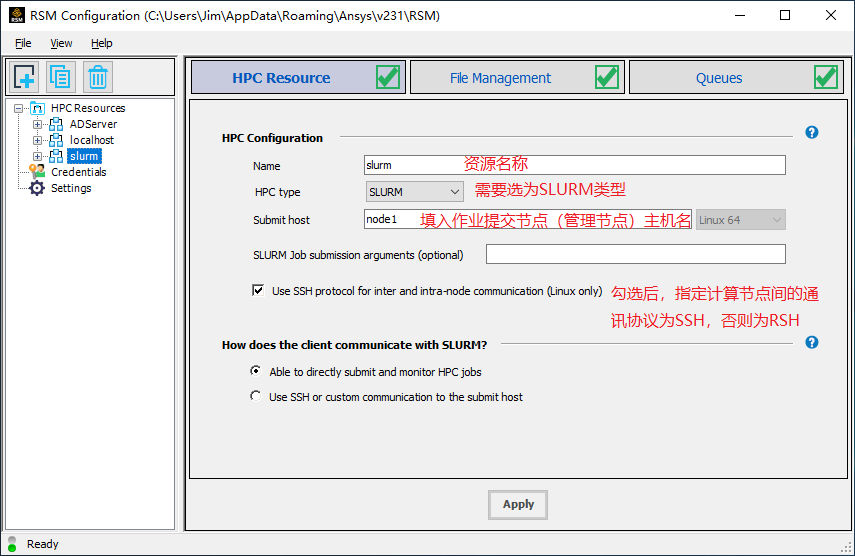Click the RSM application icon in title bar
This screenshot has height=556, width=855.
[17, 15]
